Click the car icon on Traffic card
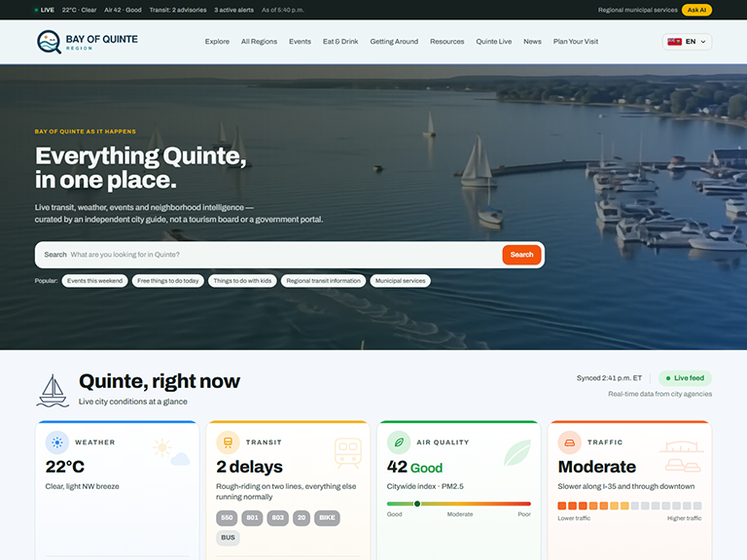This screenshot has height=560, width=747. 569,442
